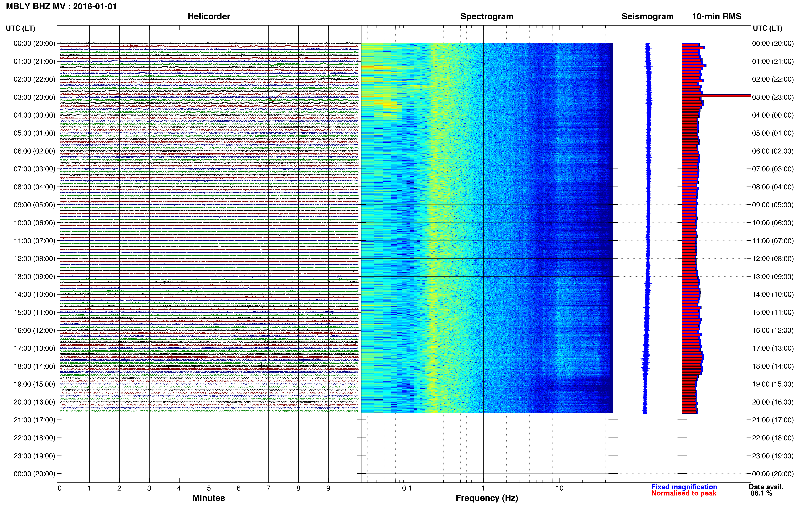Click the "2" tick on the Minutes axis

[x=119, y=488]
